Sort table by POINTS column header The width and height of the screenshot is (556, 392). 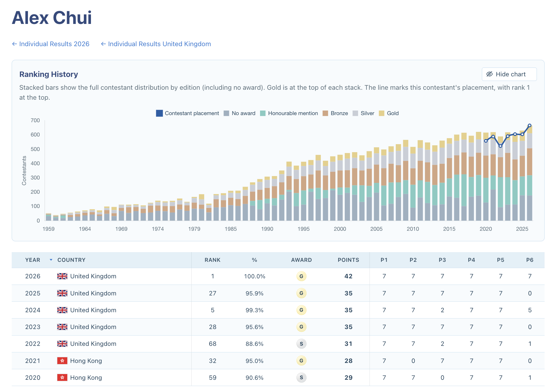348,260
